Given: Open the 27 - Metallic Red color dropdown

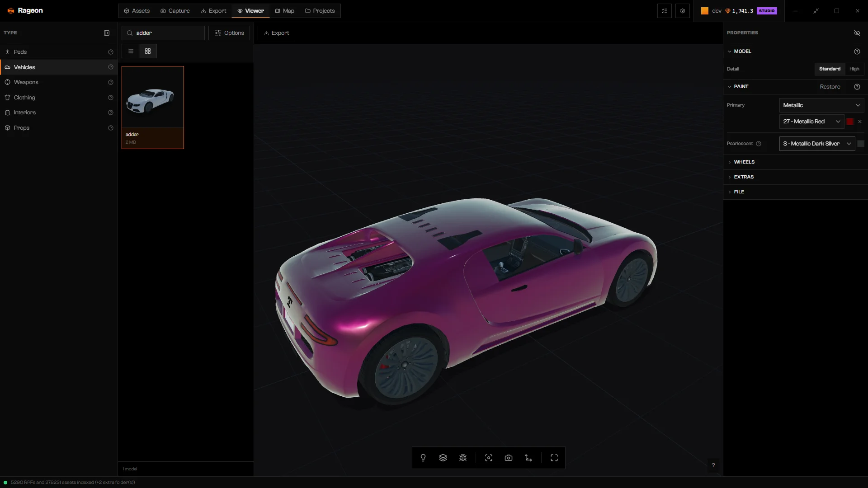Looking at the screenshot, I should point(811,122).
